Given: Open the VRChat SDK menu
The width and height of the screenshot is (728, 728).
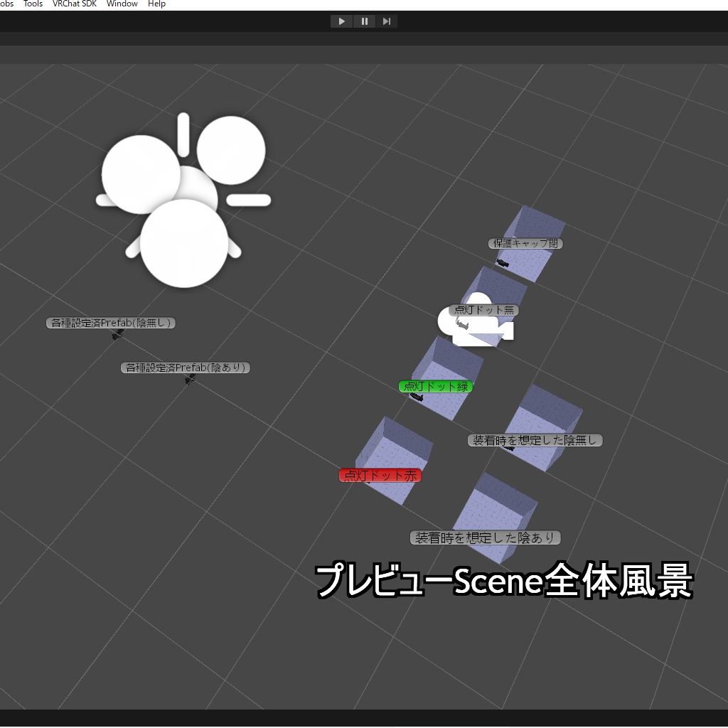Looking at the screenshot, I should [x=74, y=4].
